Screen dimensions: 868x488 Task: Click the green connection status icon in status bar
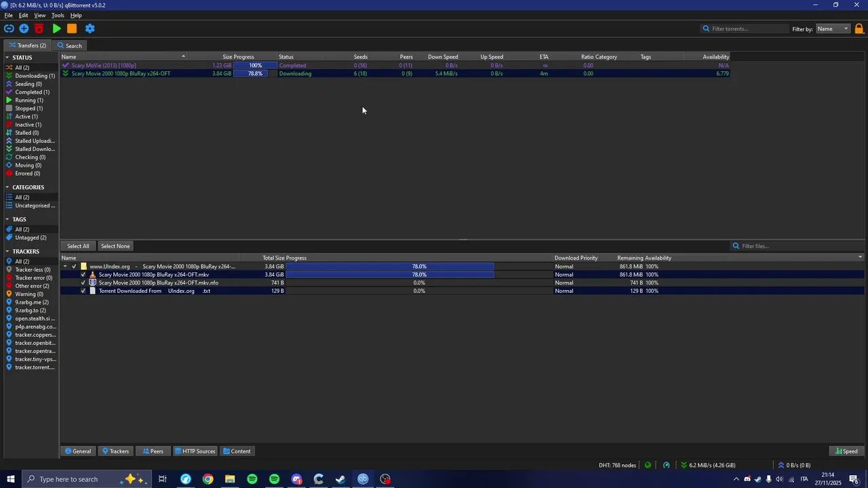point(648,465)
